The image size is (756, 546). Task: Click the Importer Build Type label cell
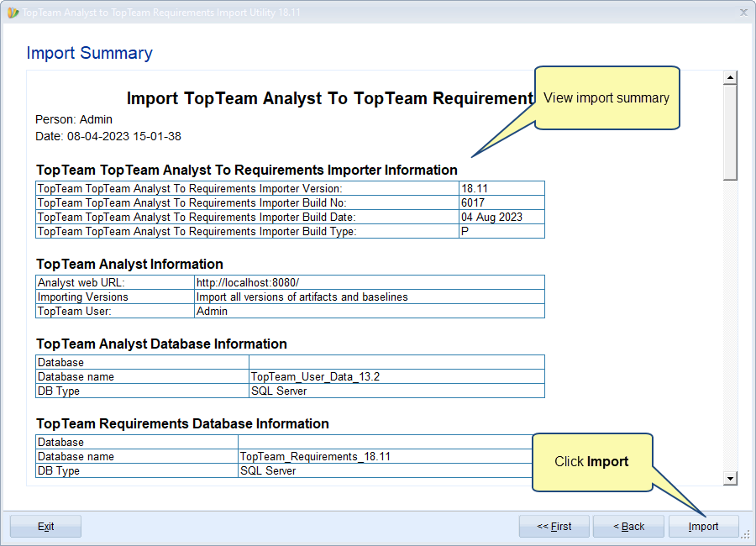pyautogui.click(x=247, y=232)
